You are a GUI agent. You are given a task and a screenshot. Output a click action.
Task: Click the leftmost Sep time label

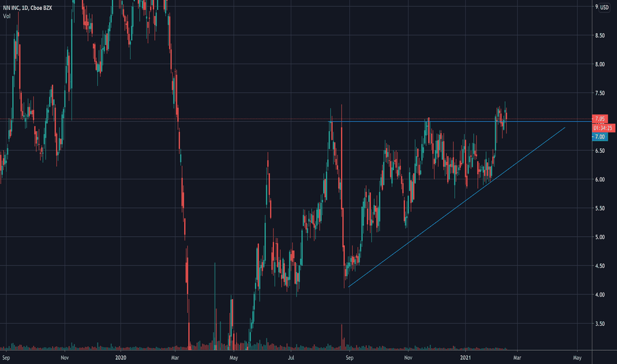point(6,357)
